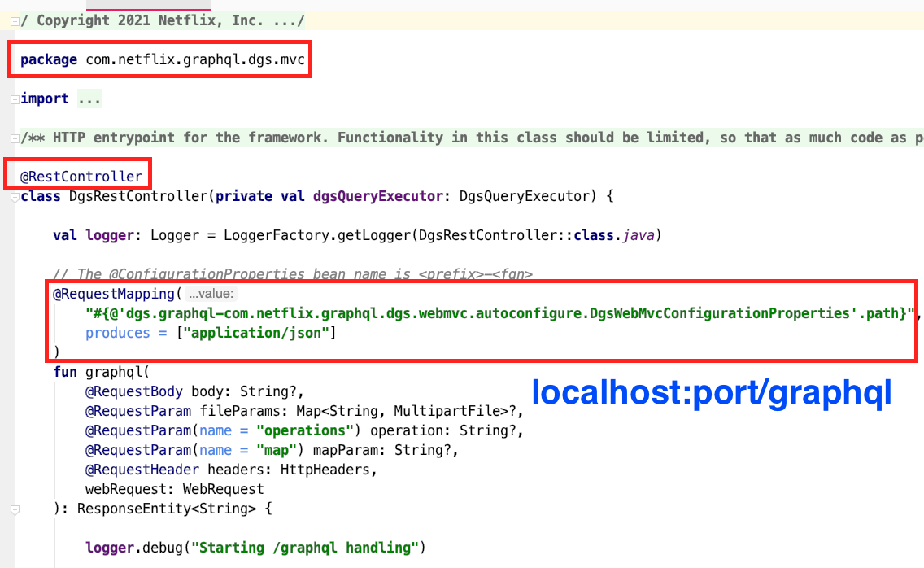Click "Starting /graphql handling" string

305,548
